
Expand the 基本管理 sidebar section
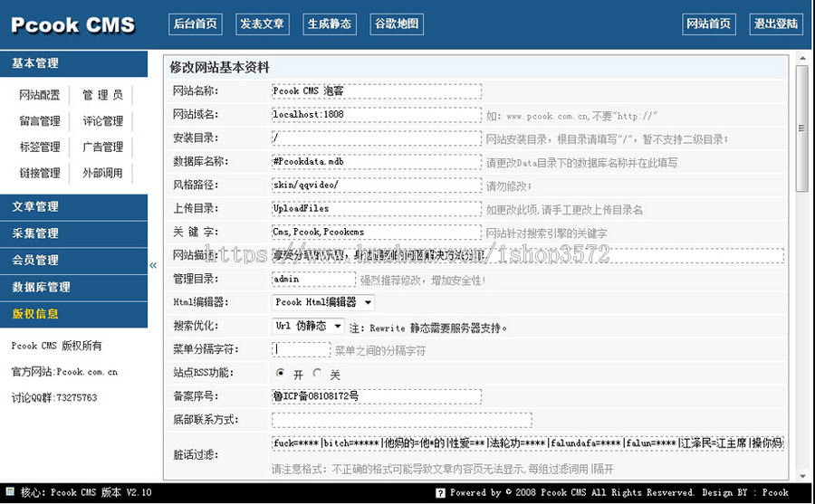(x=74, y=63)
